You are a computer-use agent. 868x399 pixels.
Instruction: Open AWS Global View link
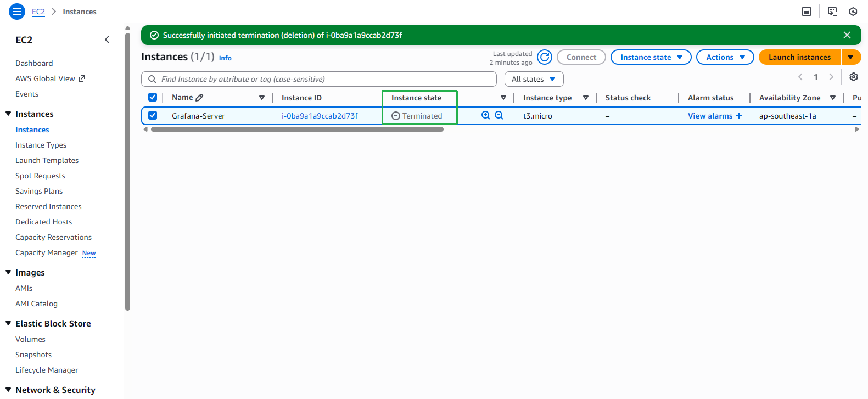click(50, 78)
